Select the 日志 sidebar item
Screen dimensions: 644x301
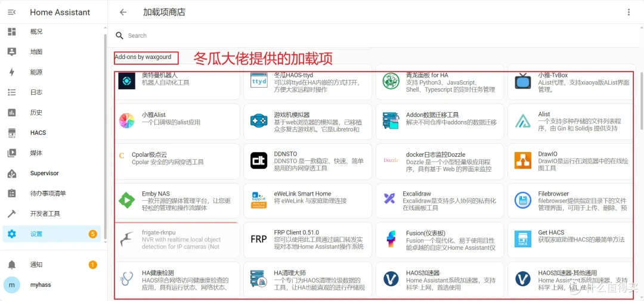pos(52,92)
